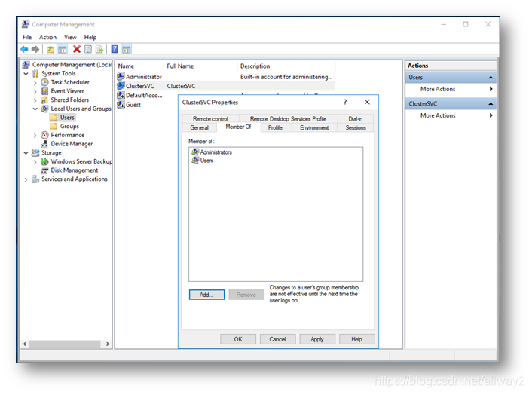Click the Device Manager icon
The width and height of the screenshot is (532, 395).
[44, 144]
